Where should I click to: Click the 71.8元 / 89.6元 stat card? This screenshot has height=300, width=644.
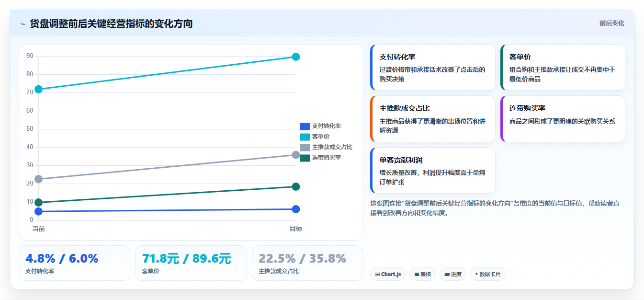(191, 263)
